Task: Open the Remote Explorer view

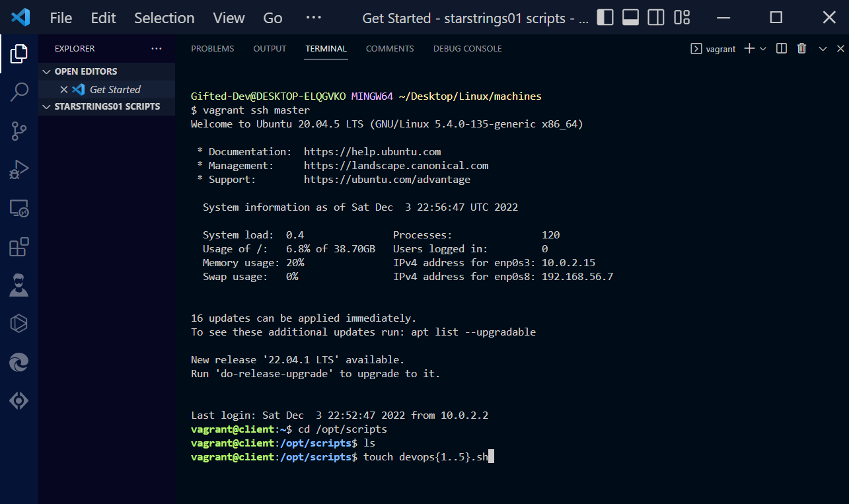Action: 19,209
